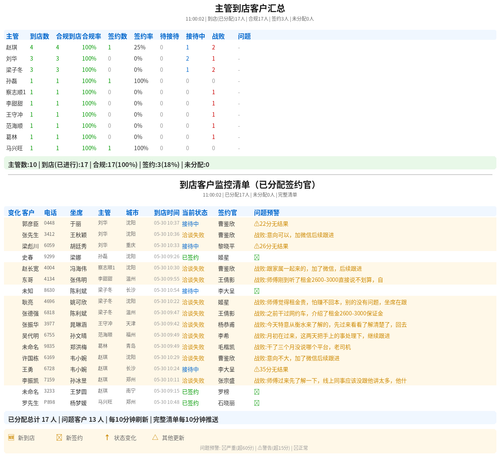Screen dimensions: 500x470
Task: Select the 到店时间 column header
Action: click(x=167, y=213)
